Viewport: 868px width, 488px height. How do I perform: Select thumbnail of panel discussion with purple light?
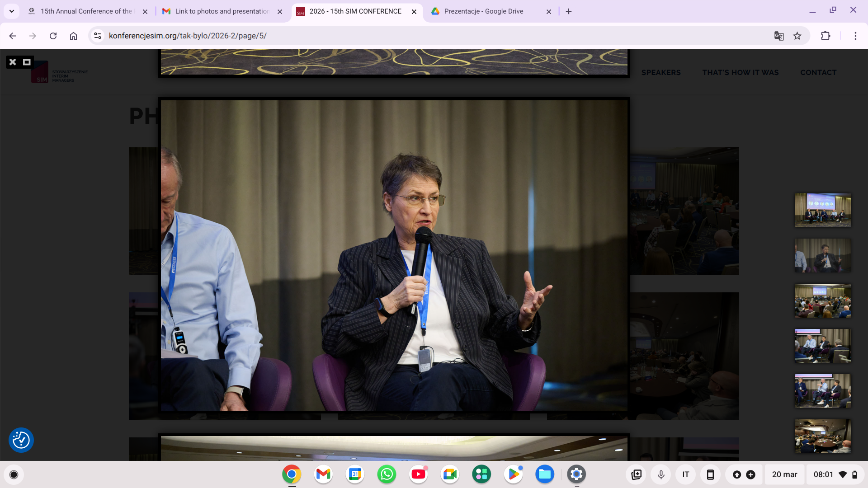point(823,391)
